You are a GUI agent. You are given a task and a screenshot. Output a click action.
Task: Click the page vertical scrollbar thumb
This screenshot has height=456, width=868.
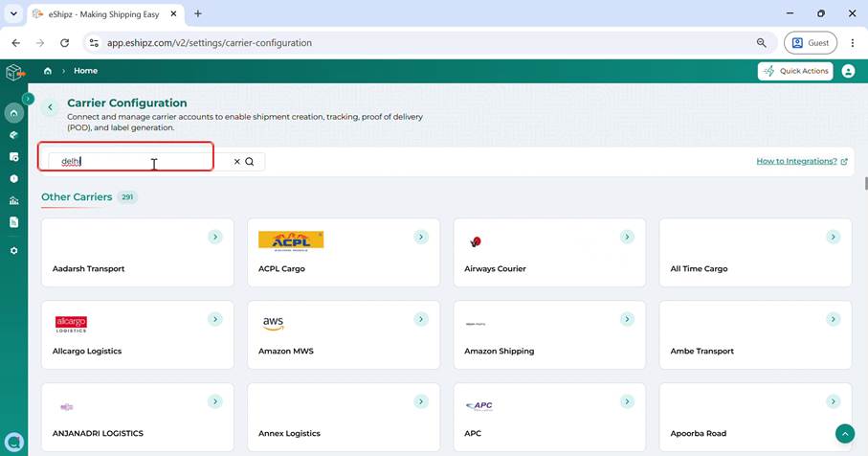(x=865, y=183)
